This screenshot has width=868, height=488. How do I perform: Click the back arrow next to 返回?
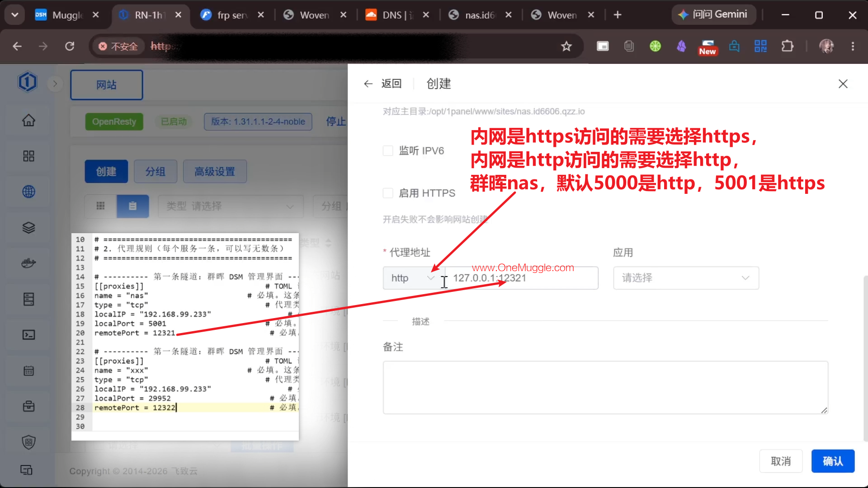point(368,84)
